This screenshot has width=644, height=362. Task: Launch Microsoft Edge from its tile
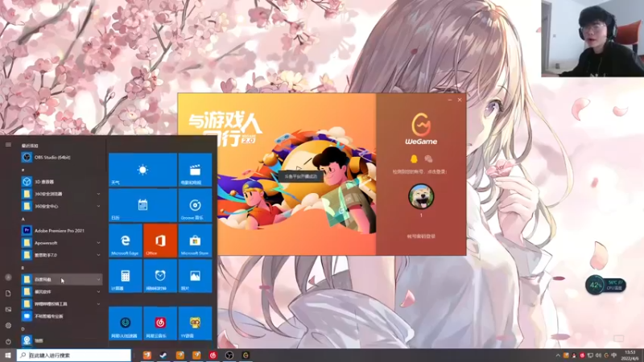point(126,241)
